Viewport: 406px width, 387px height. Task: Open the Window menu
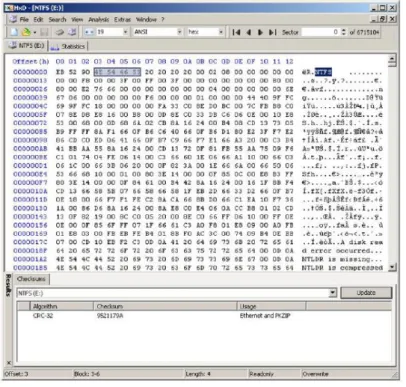point(146,20)
